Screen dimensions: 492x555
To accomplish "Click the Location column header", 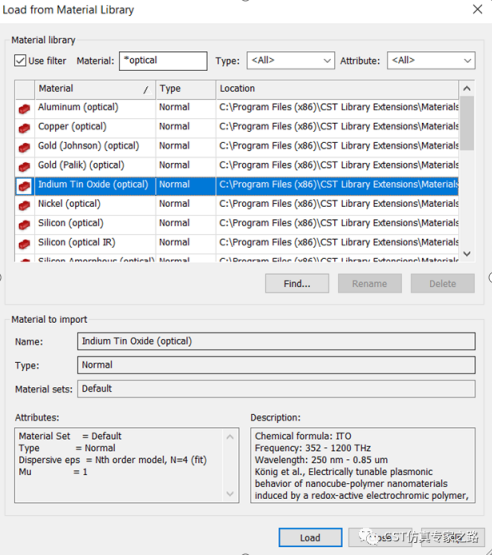I will (337, 89).
